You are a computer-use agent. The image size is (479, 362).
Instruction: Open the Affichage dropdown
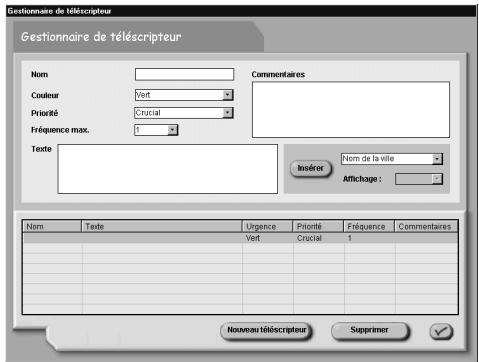coord(419,179)
